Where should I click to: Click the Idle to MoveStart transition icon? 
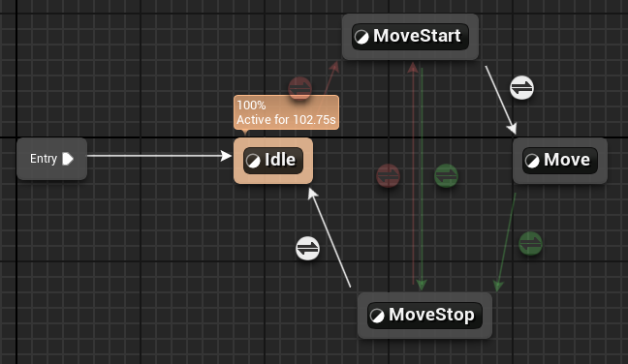pyautogui.click(x=300, y=87)
